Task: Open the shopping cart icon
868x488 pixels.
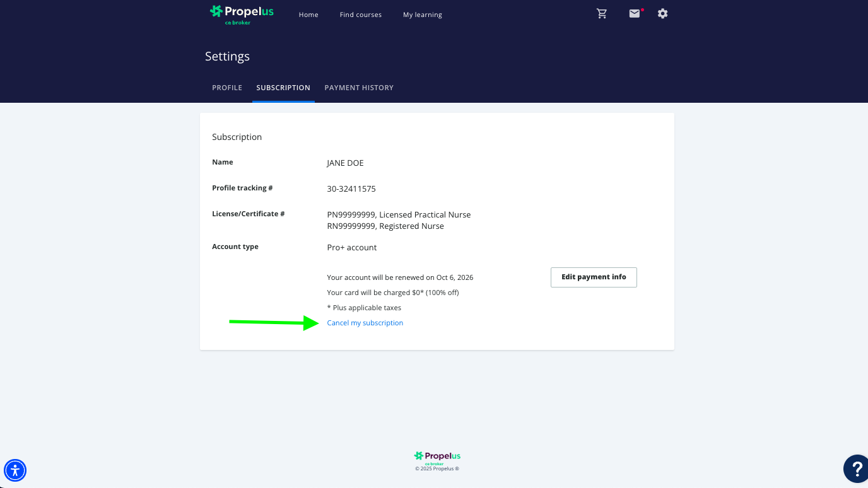Action: tap(602, 14)
